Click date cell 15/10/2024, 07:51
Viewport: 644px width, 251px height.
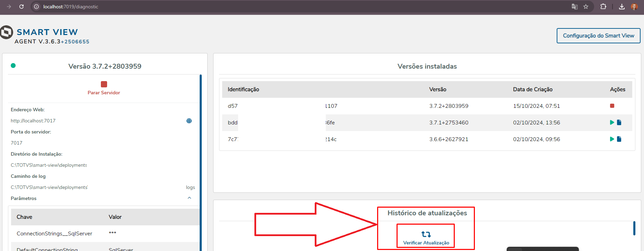pos(537,106)
